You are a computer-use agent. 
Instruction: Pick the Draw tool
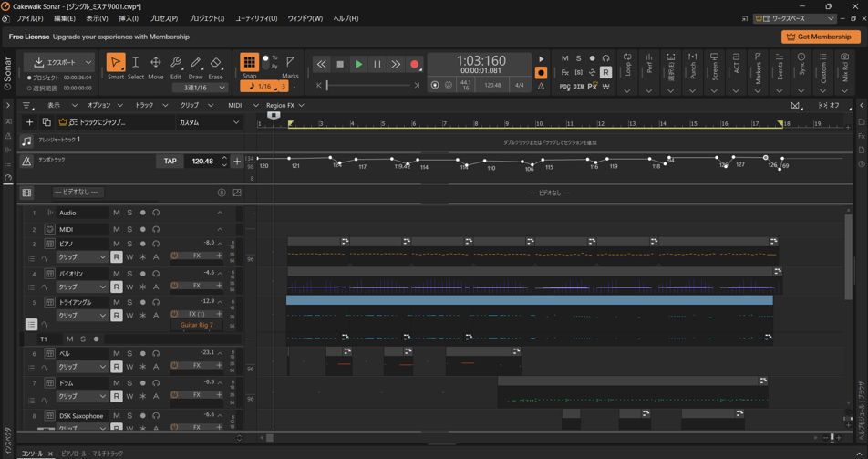(x=195, y=64)
